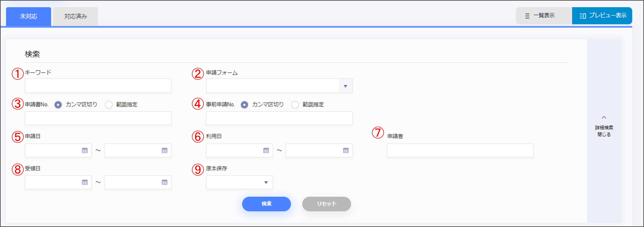Click the 利用日 end date field

pos(319,150)
